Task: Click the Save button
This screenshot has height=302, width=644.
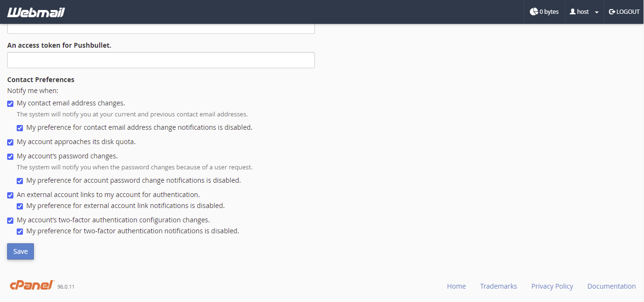Action: (21, 251)
